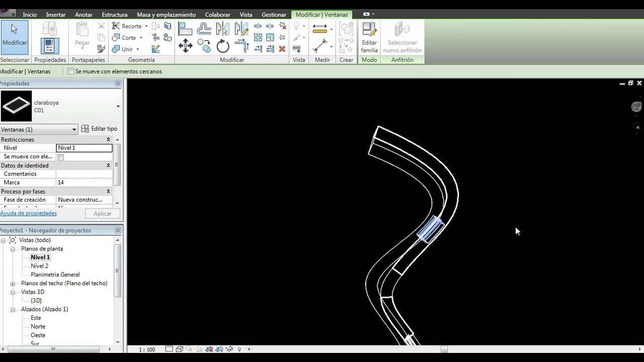Collapse the Restricciones property group
The height and width of the screenshot is (362, 644).
pyautogui.click(x=108, y=140)
